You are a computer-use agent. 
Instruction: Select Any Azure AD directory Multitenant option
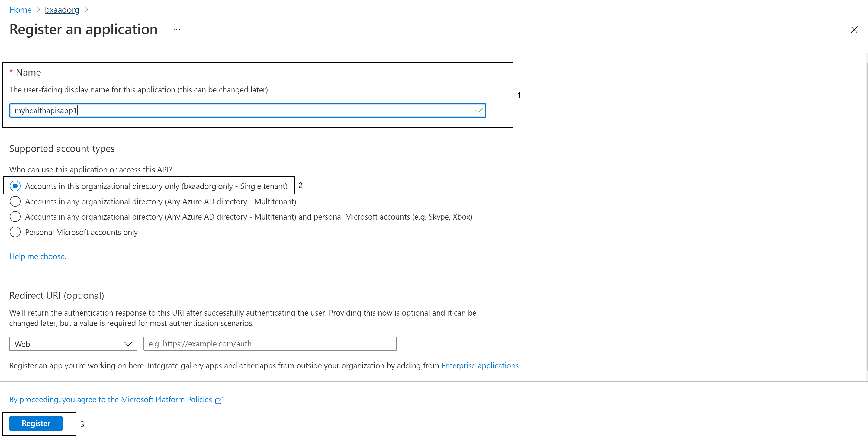tap(153, 201)
